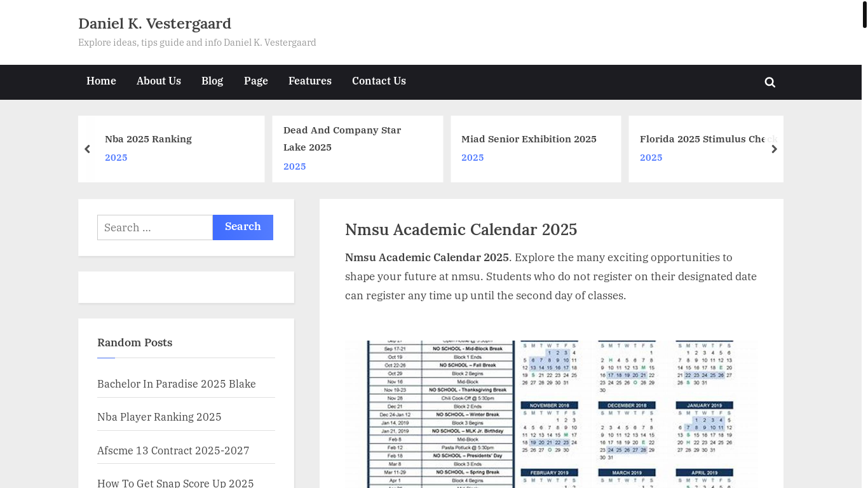The width and height of the screenshot is (868, 488).
Task: Click the Daniel K. Vestergaard site title
Action: 154,24
